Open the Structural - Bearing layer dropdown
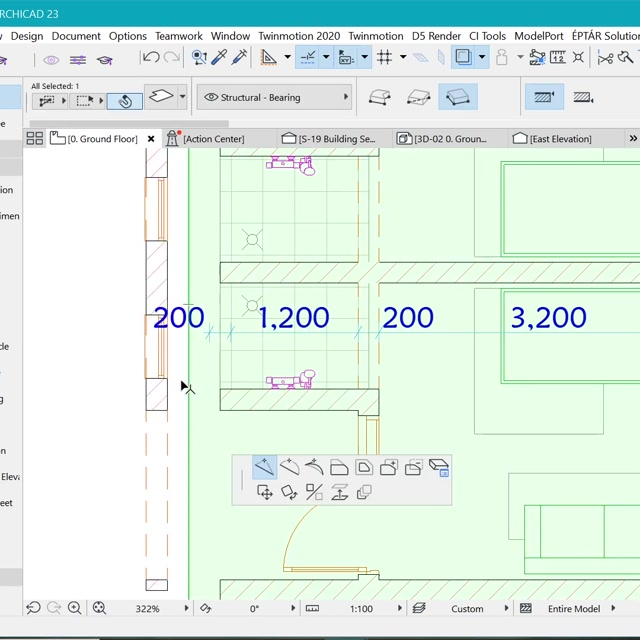Screen dimensions: 640x640 pyautogui.click(x=276, y=98)
